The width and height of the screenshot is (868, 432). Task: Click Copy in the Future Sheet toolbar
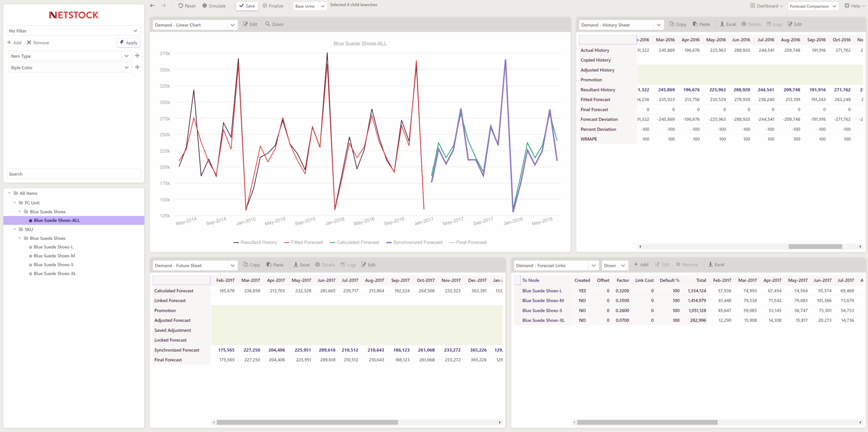pyautogui.click(x=251, y=265)
